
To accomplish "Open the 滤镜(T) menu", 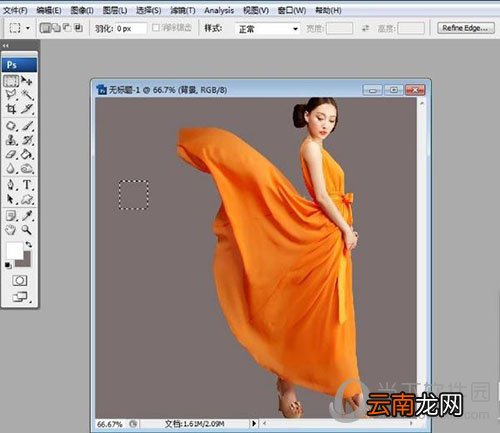I will click(x=183, y=11).
